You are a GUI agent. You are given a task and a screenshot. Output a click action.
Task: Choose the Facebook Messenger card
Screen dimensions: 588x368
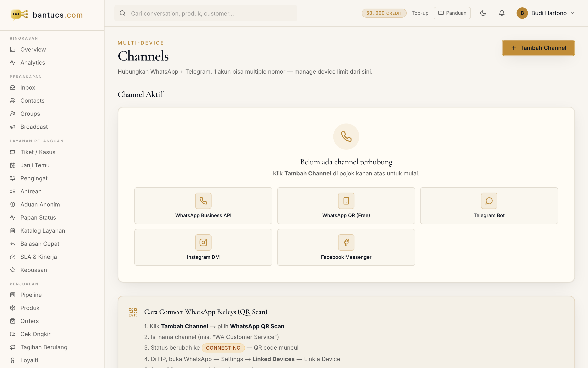click(346, 247)
